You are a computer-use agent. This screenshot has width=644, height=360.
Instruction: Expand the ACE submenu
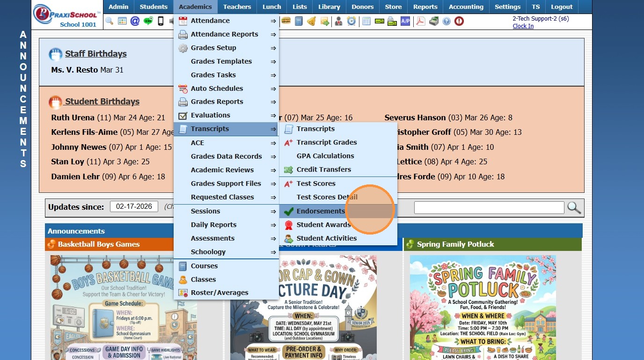pos(227,143)
